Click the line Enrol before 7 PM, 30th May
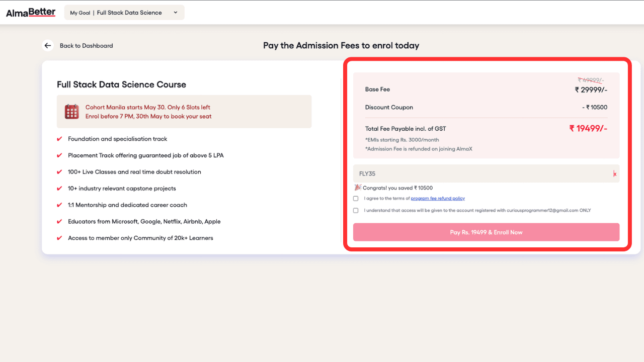This screenshot has height=362, width=644. click(x=148, y=117)
